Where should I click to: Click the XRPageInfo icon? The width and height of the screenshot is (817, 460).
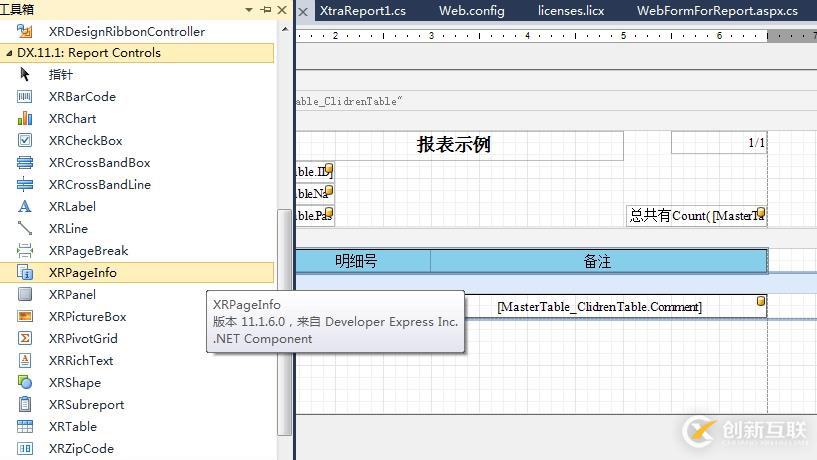click(x=24, y=272)
